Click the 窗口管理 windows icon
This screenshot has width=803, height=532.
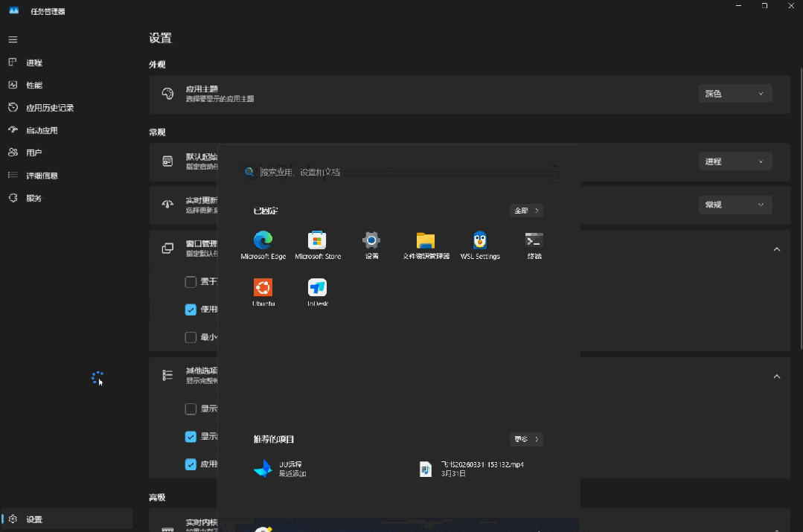[x=167, y=249]
